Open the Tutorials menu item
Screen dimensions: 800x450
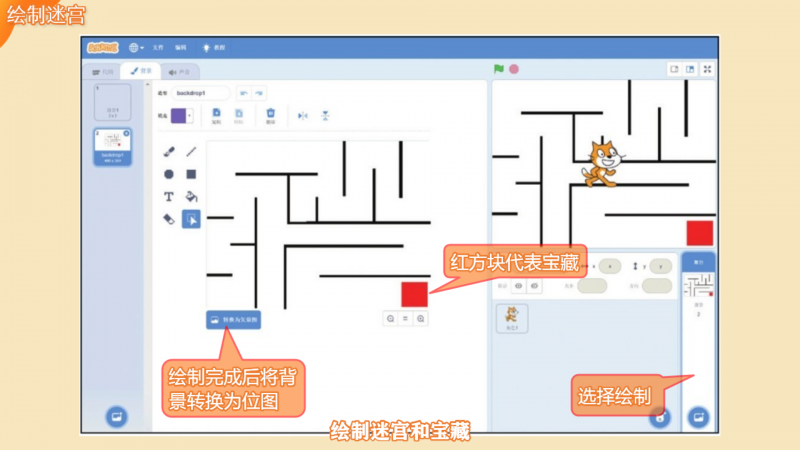214,47
